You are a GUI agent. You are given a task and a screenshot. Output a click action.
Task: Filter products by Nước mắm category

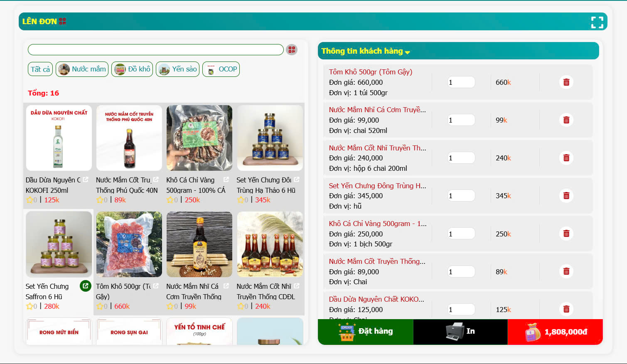(82, 69)
